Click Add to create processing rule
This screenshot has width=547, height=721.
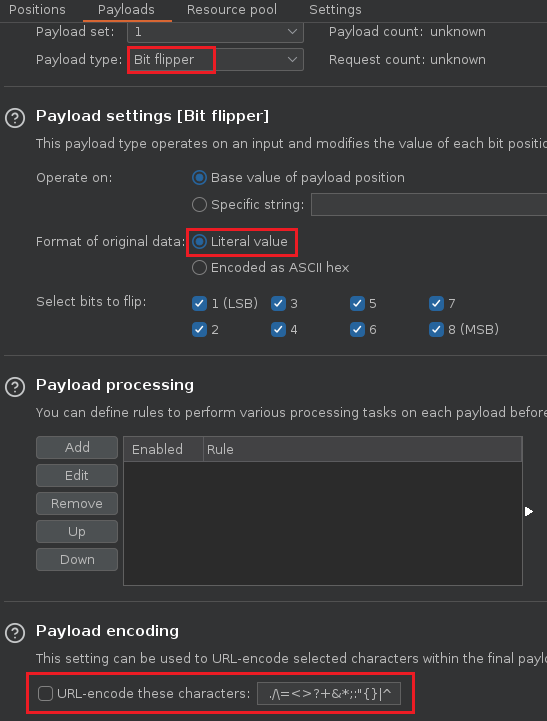tap(77, 447)
